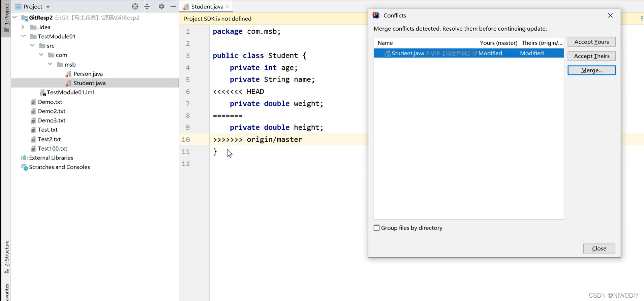
Task: Click Modified cell under Theirs column
Action: [x=531, y=53]
